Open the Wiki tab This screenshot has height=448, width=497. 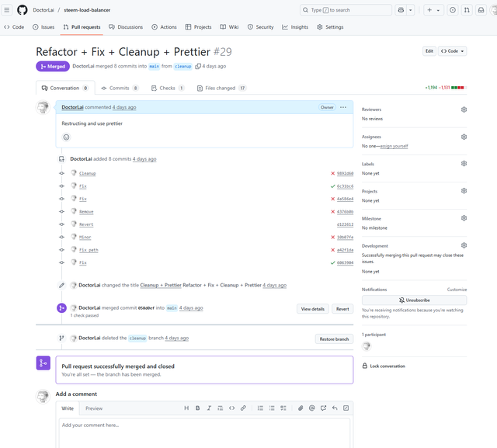229,27
